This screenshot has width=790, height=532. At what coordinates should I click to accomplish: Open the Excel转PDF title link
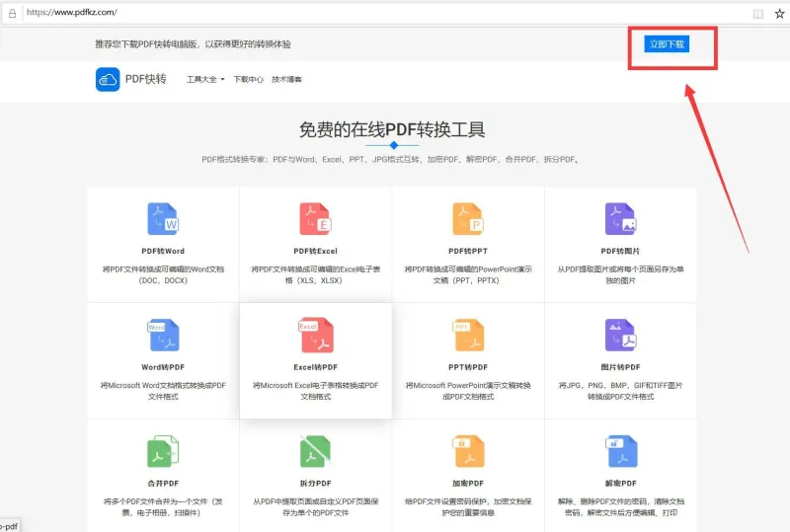[315, 367]
